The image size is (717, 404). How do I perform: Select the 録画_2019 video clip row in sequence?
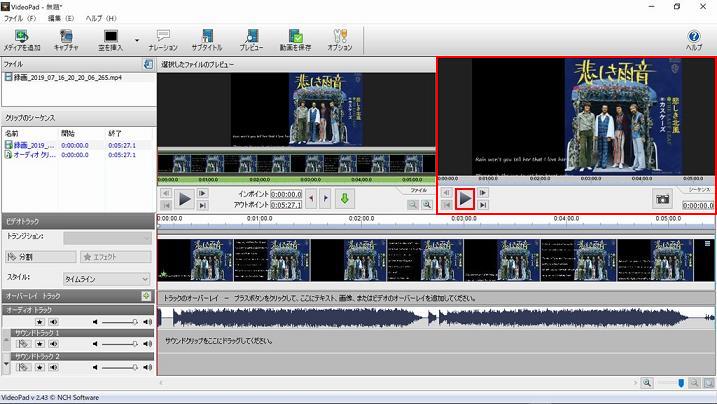coord(78,145)
